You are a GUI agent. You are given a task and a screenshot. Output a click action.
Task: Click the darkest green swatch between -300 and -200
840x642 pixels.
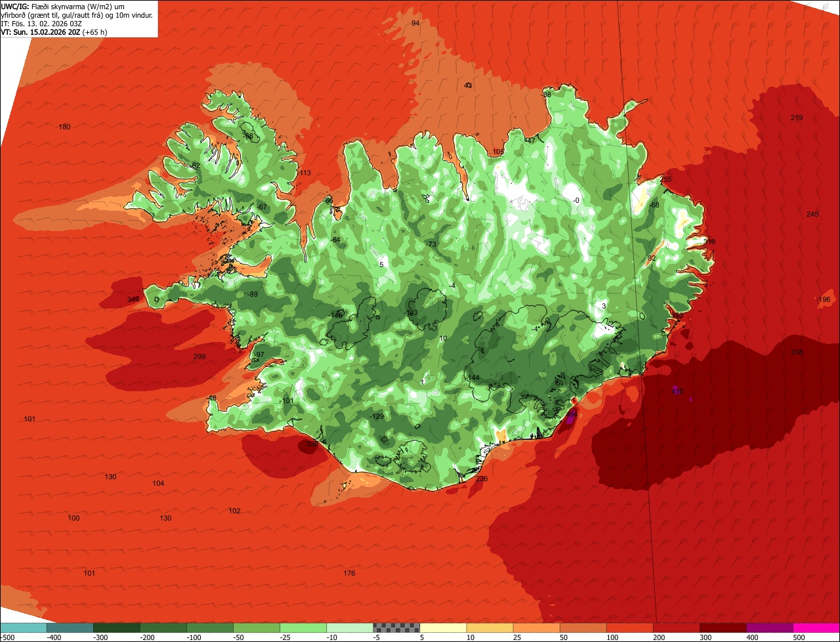coord(117,628)
